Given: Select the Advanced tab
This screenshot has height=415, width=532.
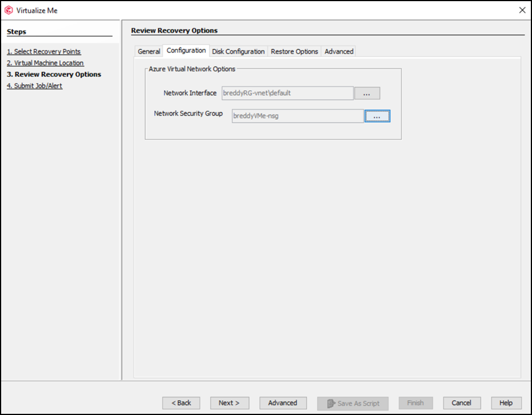Looking at the screenshot, I should (338, 51).
